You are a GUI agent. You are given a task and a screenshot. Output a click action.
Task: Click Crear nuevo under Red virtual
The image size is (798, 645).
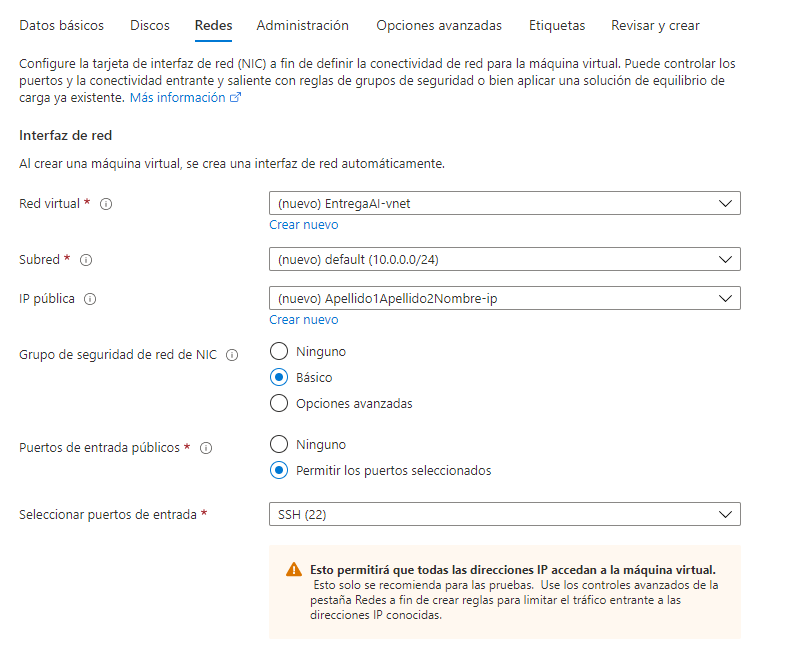(x=303, y=225)
